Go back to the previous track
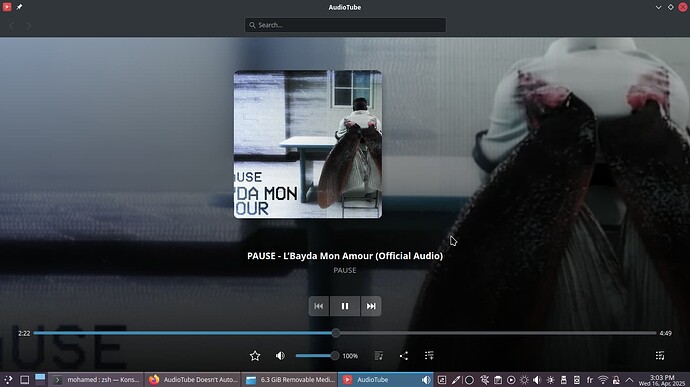 [319, 306]
